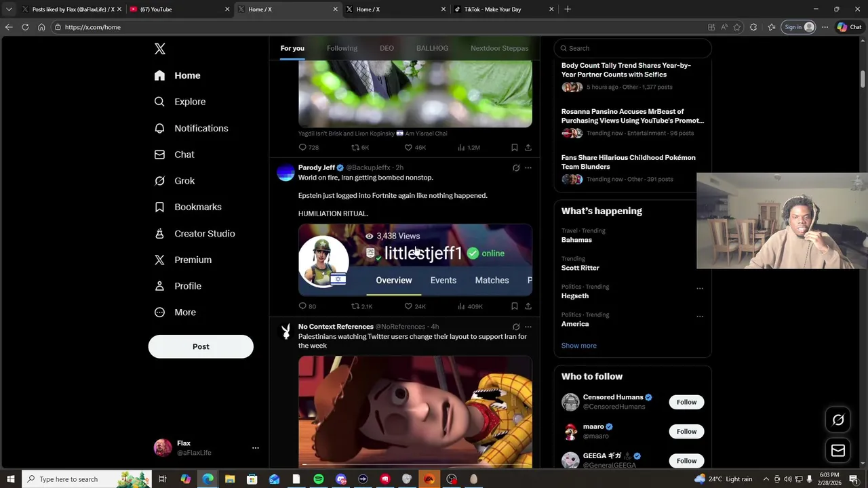868x488 pixels.
Task: Open Profile in the sidebar
Action: (178, 286)
